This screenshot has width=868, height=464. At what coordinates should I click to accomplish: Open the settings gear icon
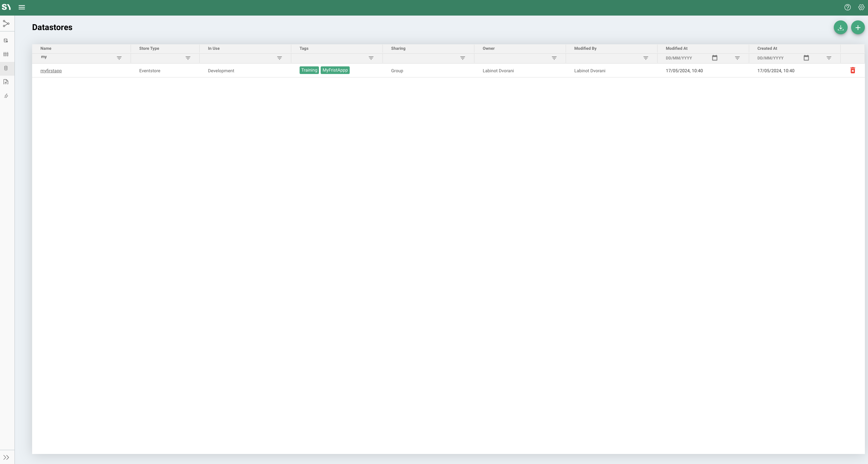point(861,7)
